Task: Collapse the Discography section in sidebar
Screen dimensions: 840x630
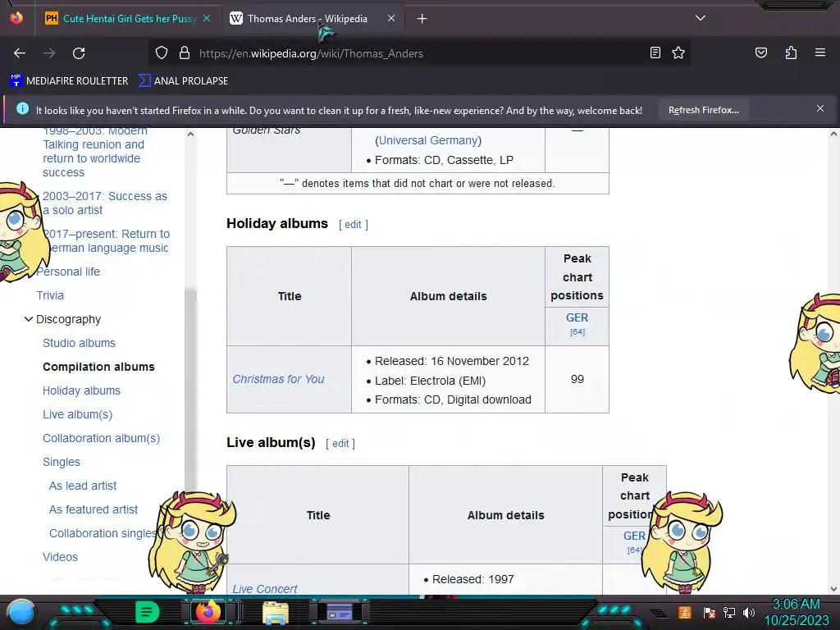Action: 29,319
